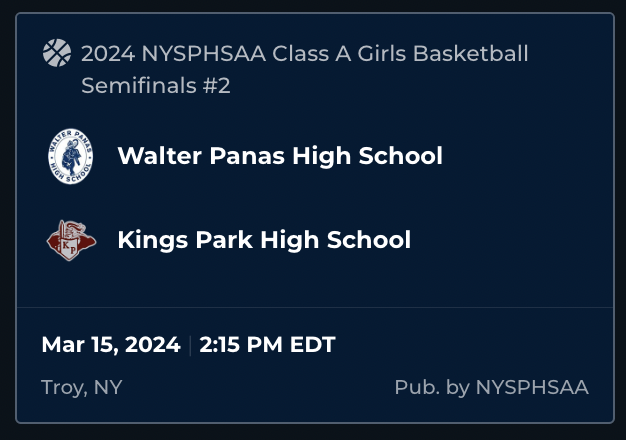626x440 pixels.
Task: Click the Kings Park High School logo
Action: [x=71, y=240]
